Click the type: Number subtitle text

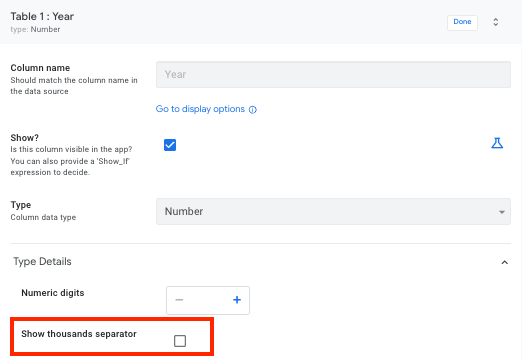pyautogui.click(x=35, y=29)
